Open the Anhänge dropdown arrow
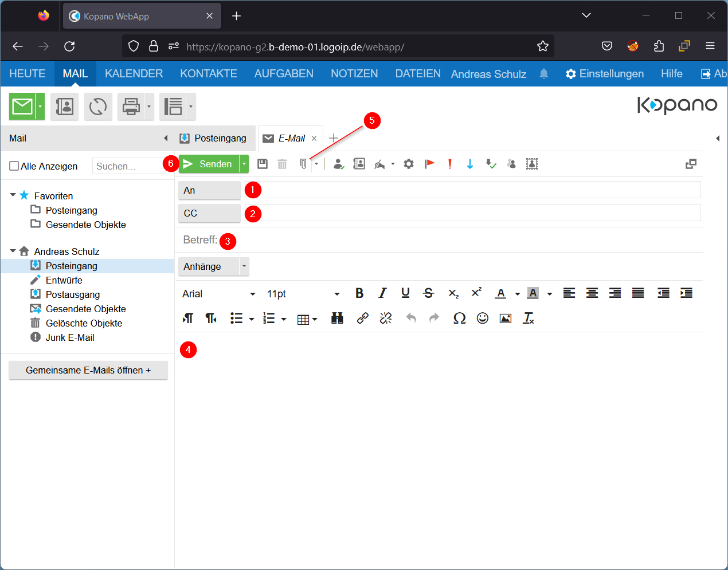 pos(244,266)
